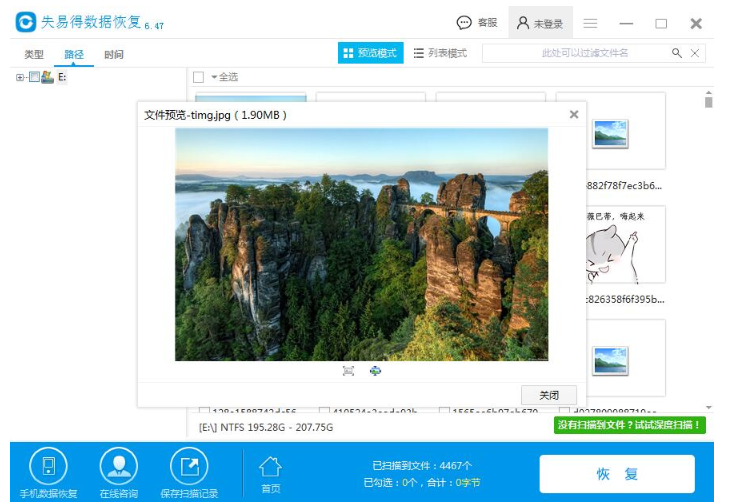Viewport: 731px width, 504px height.
Task: Click the 失易得数据恢复 app logo icon
Action: click(25, 22)
